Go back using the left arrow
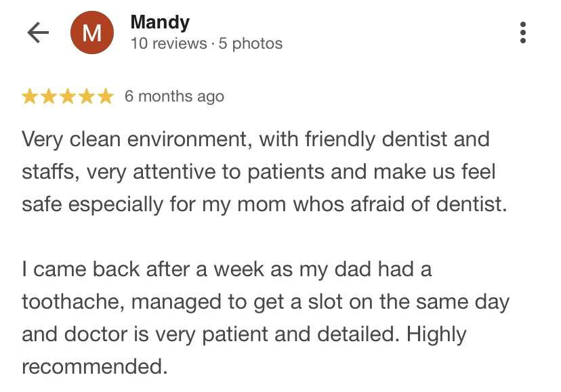 tap(39, 33)
